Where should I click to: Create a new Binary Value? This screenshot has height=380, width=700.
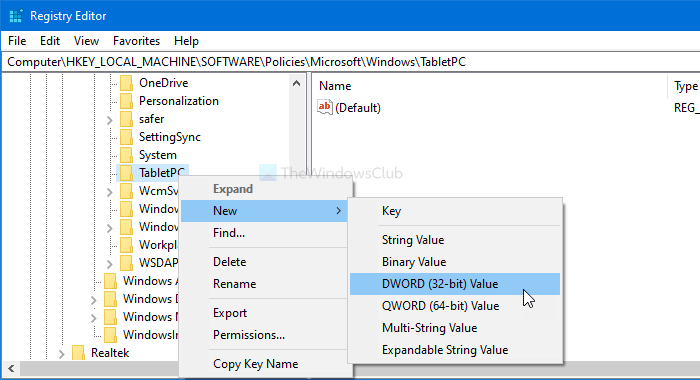pyautogui.click(x=455, y=262)
